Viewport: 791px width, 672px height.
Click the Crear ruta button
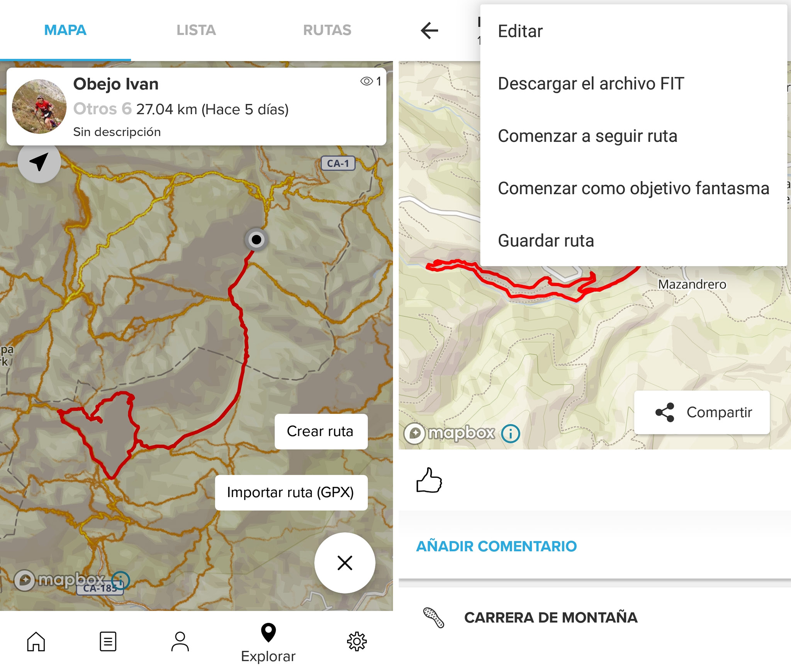coord(321,431)
